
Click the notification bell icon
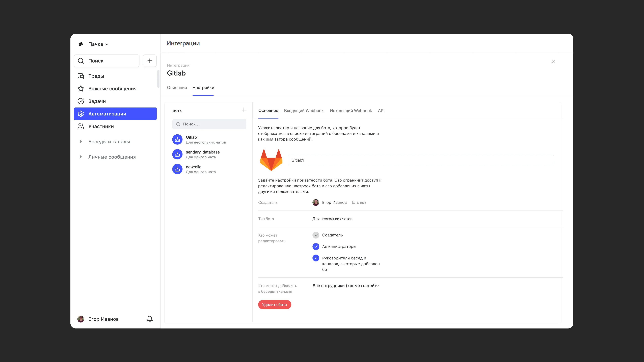(149, 319)
